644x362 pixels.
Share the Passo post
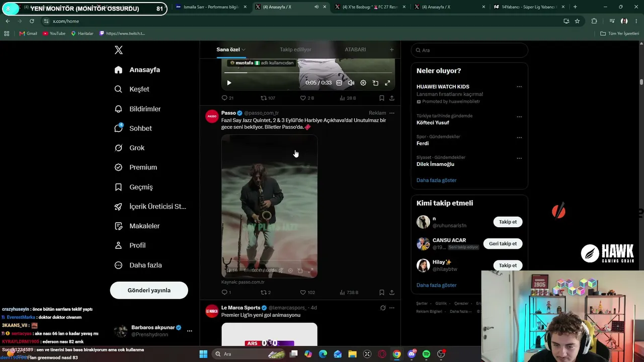point(392,293)
